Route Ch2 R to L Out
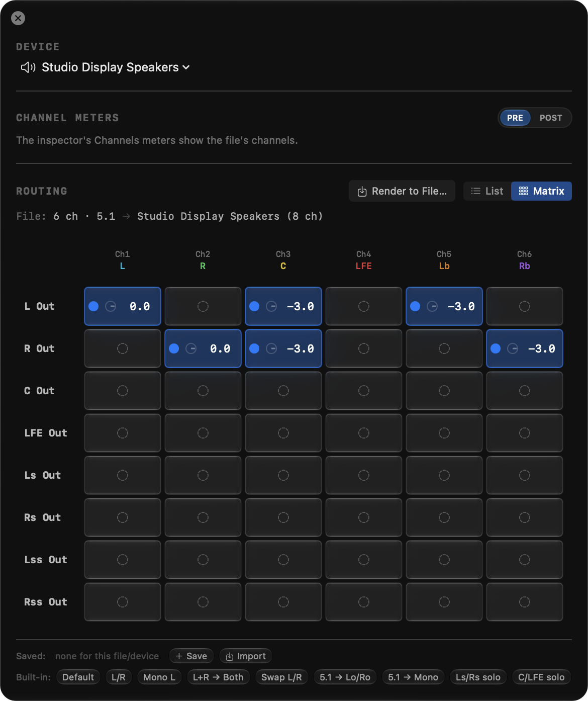 203,306
